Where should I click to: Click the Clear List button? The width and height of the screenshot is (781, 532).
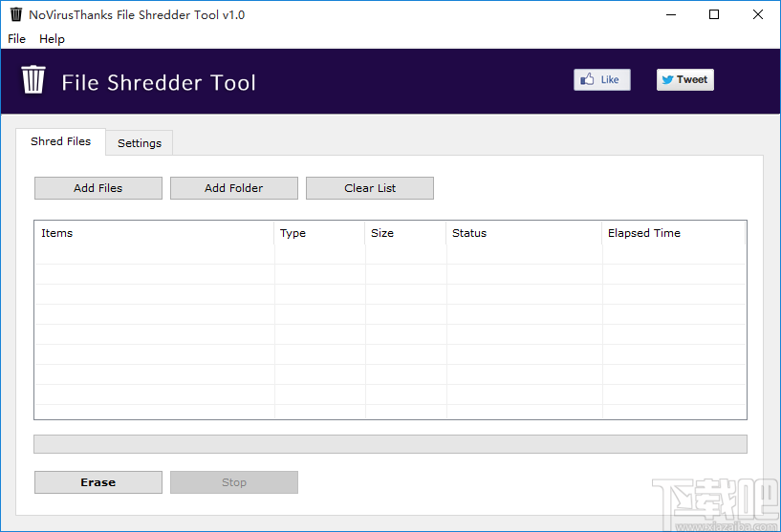pyautogui.click(x=370, y=188)
